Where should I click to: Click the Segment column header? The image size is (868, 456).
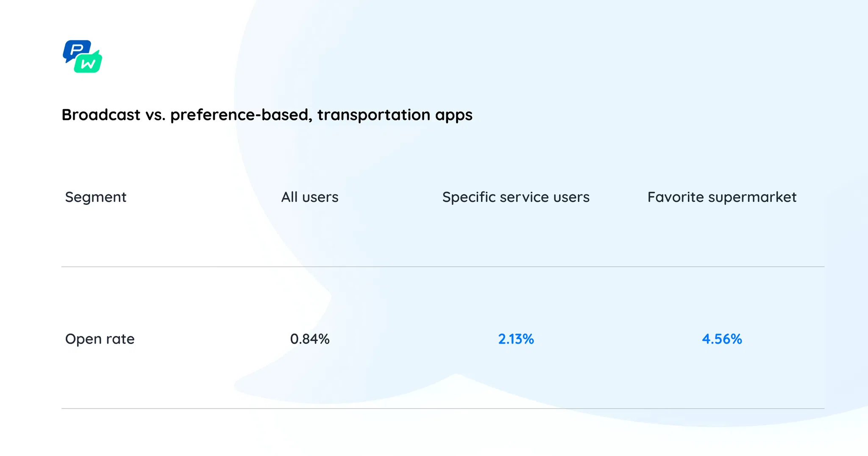coord(96,197)
